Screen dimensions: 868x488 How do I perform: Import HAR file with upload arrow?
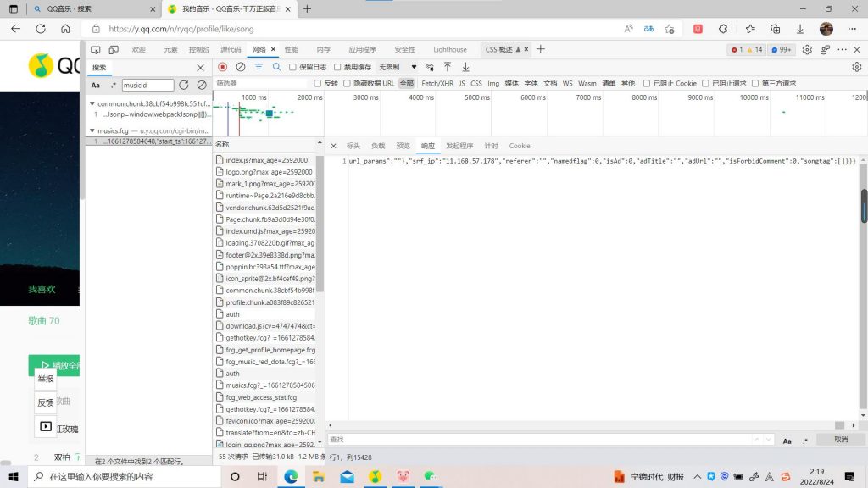(448, 67)
